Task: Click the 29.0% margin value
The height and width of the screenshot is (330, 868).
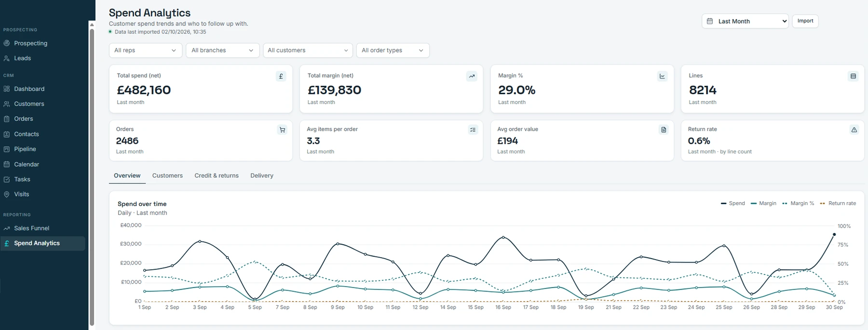Action: [516, 90]
